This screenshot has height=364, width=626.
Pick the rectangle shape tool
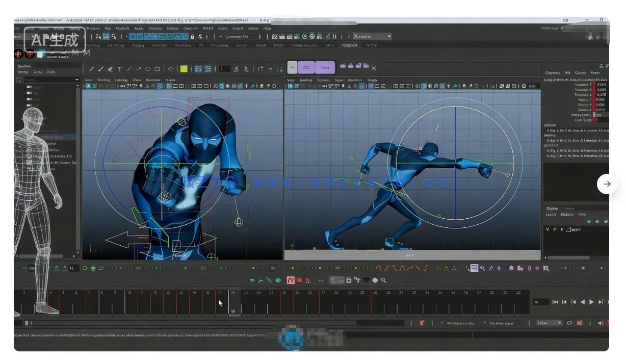158,69
